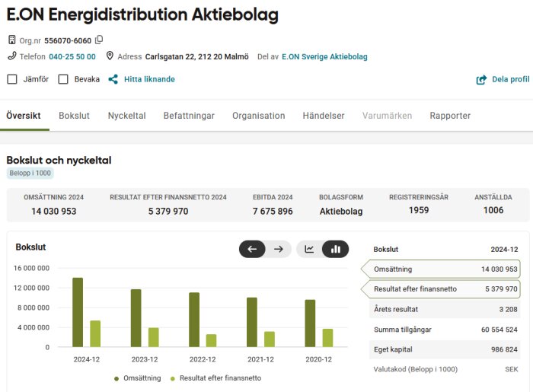Click the Bokslut date 2024-12 header
The height and width of the screenshot is (392, 533).
tap(504, 250)
